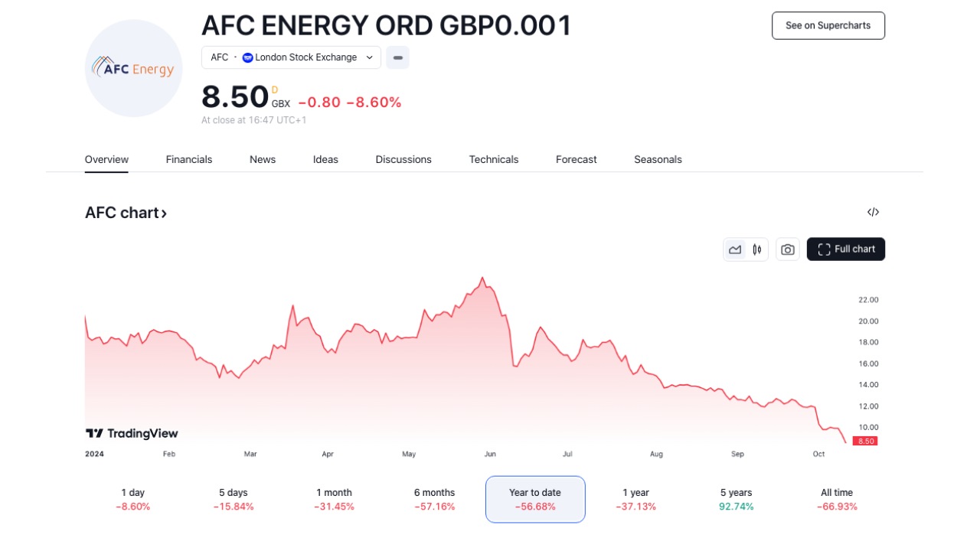Expand the AFC London Stock Exchange dropdown
Image resolution: width=980 pixels, height=551 pixels.
[369, 57]
